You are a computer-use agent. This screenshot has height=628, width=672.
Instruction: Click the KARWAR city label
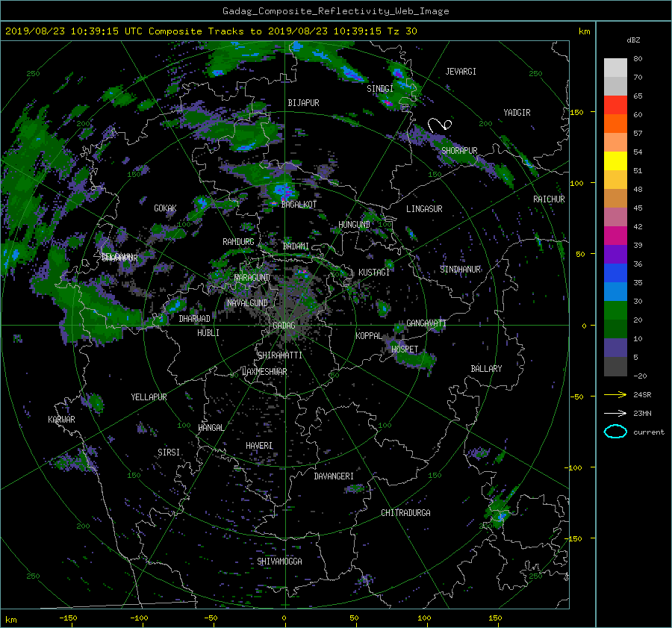pos(61,420)
